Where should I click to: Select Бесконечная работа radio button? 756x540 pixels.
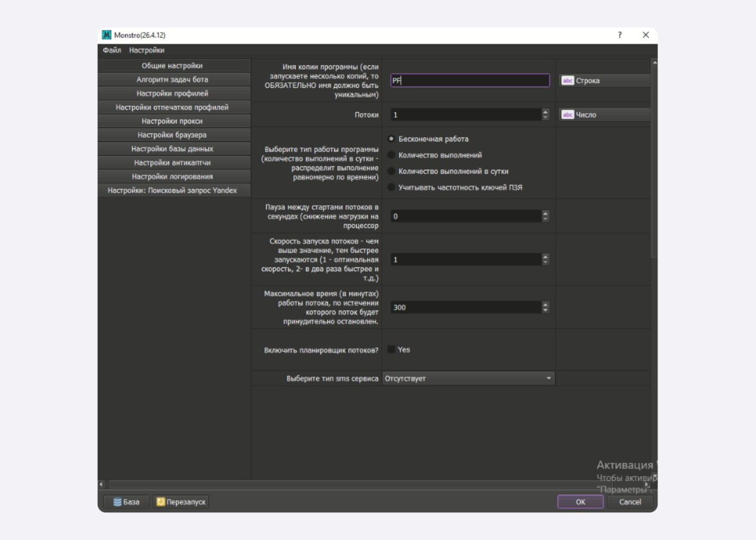[392, 139]
